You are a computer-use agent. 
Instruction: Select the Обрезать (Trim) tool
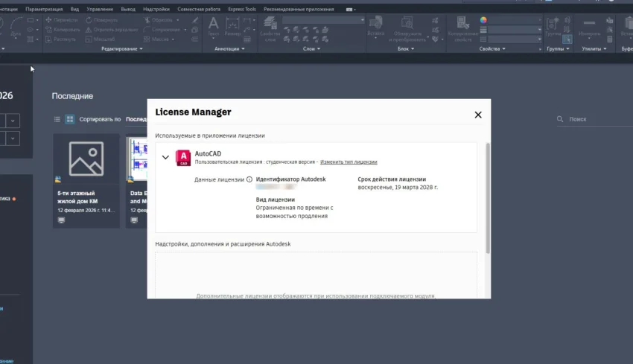point(158,20)
